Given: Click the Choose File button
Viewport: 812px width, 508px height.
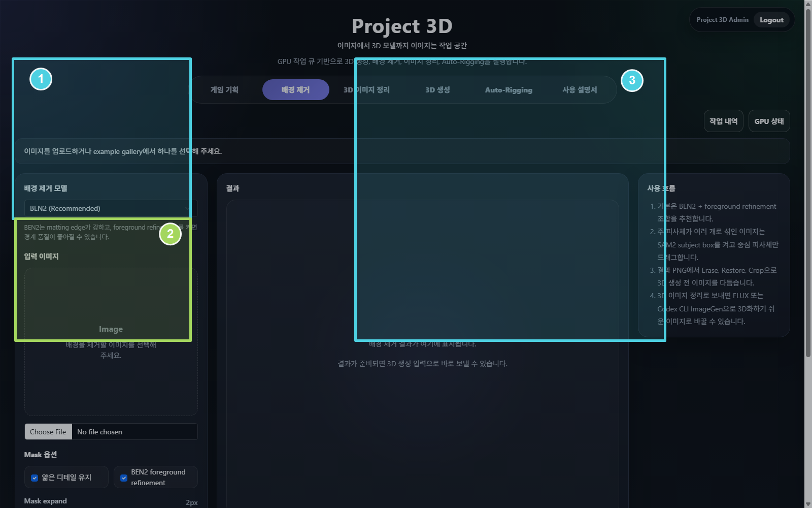Looking at the screenshot, I should tap(48, 432).
